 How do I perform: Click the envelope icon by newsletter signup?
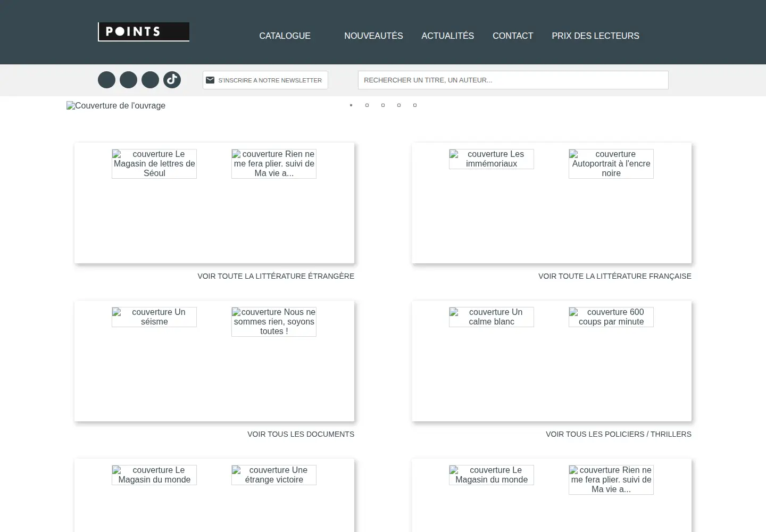[x=210, y=80]
